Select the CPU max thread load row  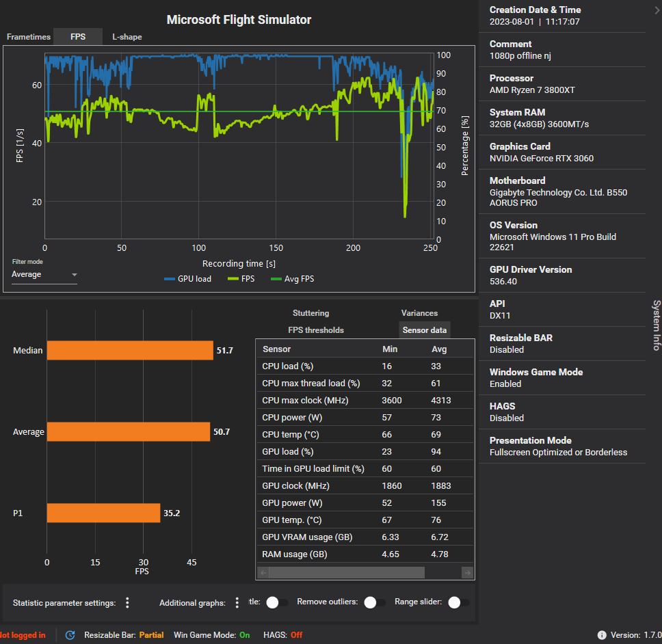coord(365,384)
